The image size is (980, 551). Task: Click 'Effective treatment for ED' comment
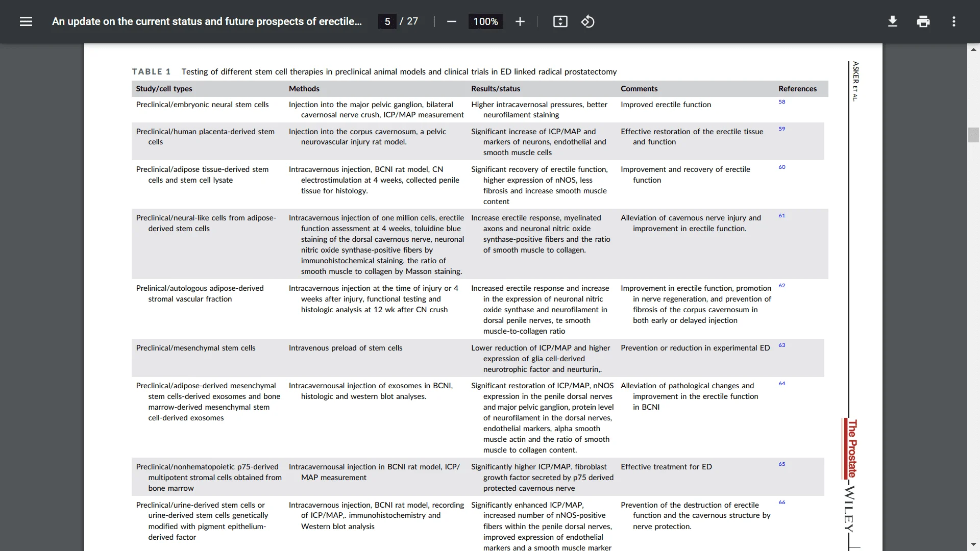666,467
